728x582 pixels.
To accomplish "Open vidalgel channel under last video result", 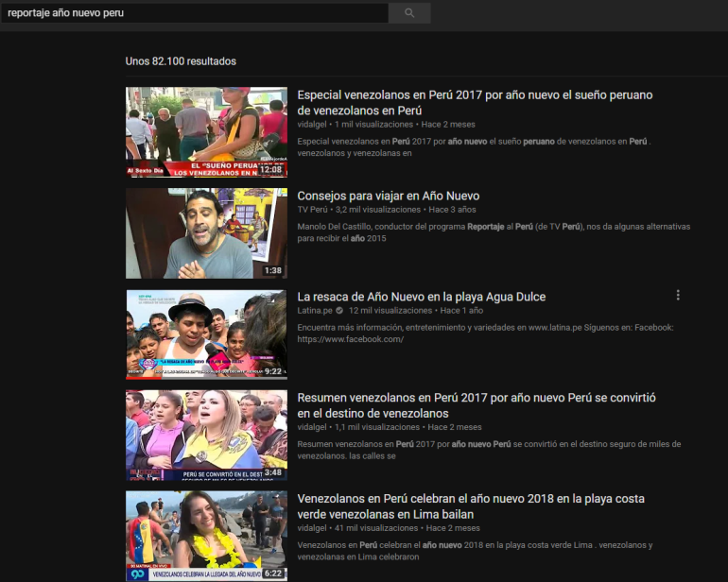I will [x=312, y=528].
